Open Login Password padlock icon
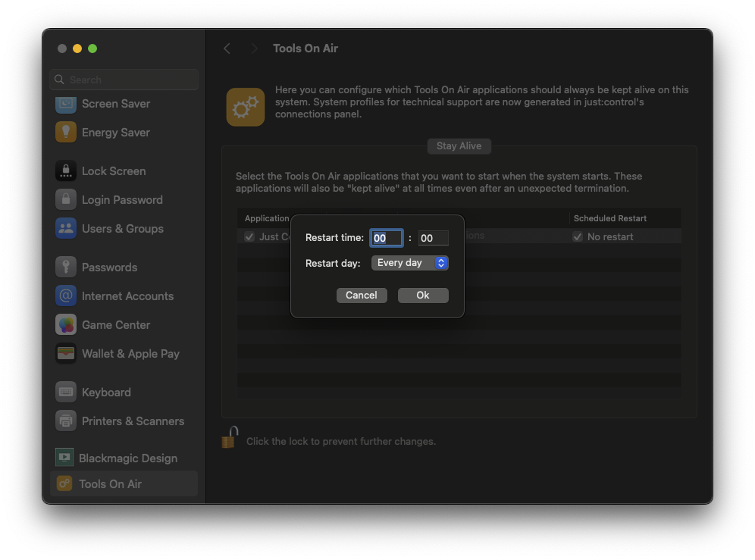The image size is (755, 560). tap(66, 200)
